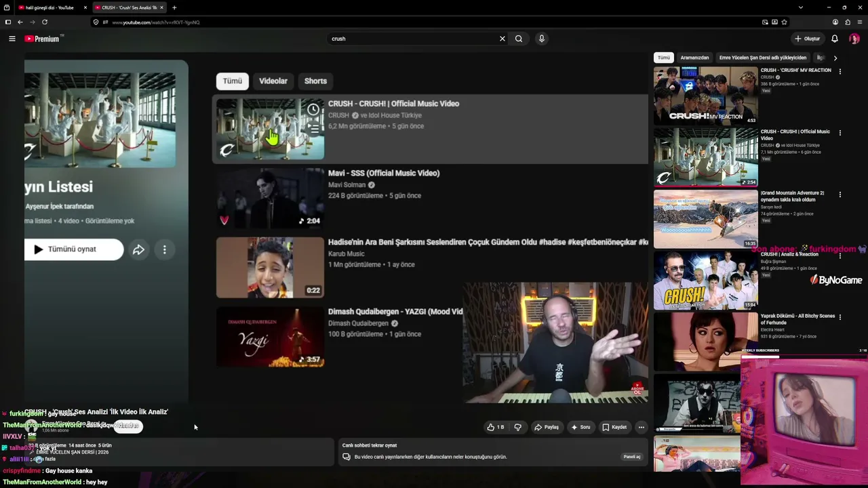Start voice search with microphone

point(541,39)
